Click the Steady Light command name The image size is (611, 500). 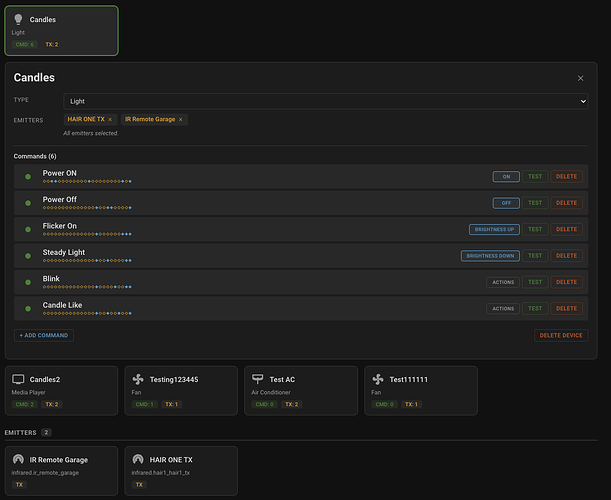tap(64, 252)
